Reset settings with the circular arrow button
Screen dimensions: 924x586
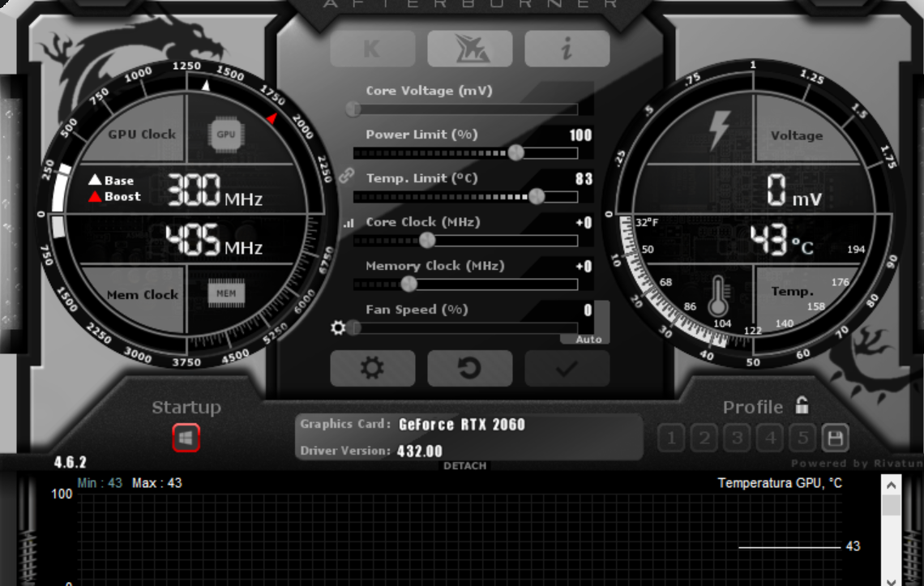[x=469, y=369]
